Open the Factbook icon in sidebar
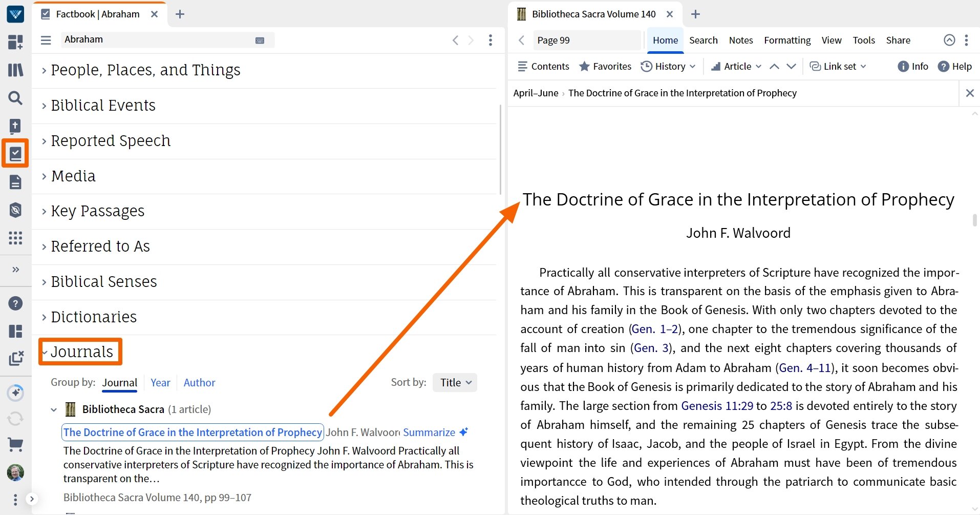 click(15, 153)
